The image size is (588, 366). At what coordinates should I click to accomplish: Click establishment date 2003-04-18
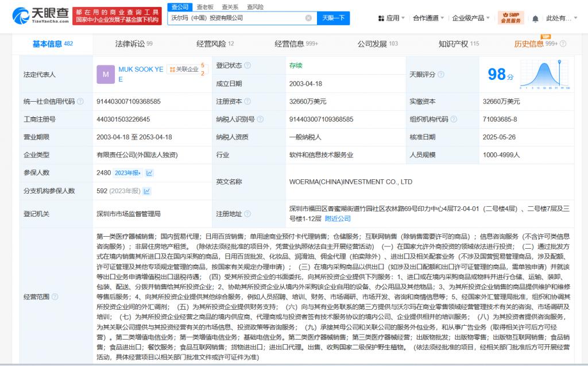pos(305,84)
